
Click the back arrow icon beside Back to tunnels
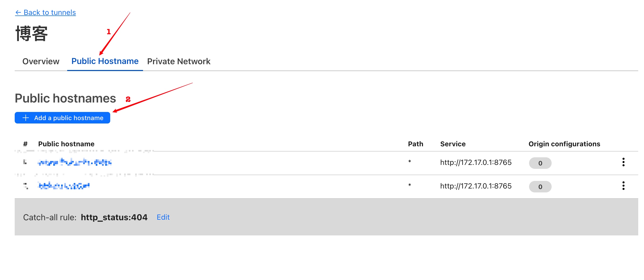tap(18, 13)
